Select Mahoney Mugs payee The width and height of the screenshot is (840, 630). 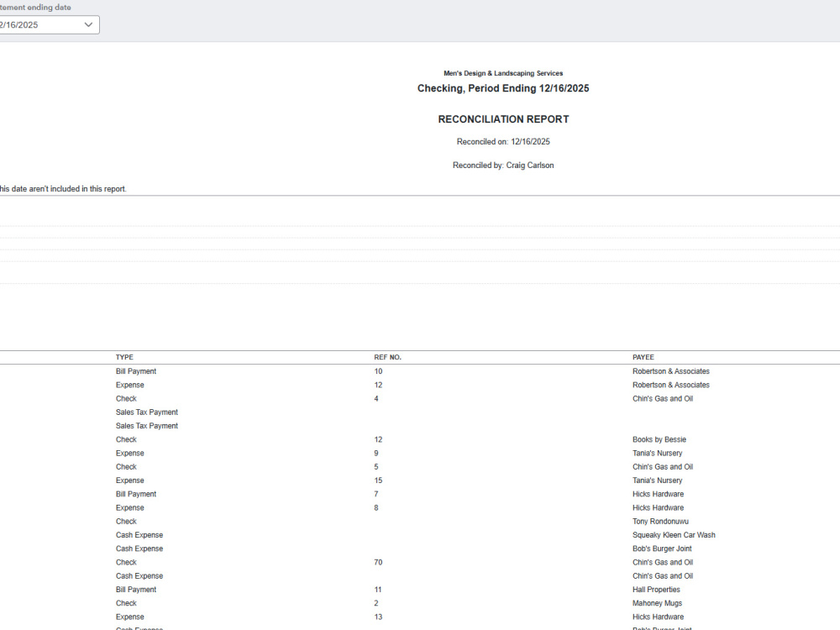click(657, 603)
